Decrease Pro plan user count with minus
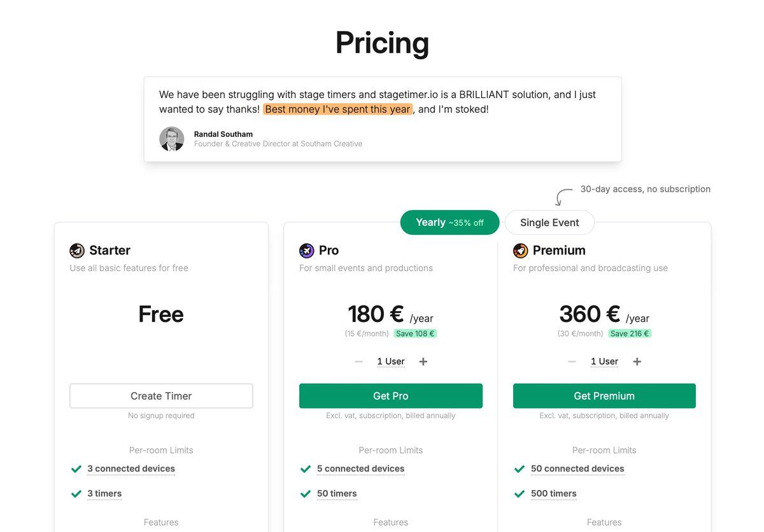The height and width of the screenshot is (532, 764). point(359,361)
